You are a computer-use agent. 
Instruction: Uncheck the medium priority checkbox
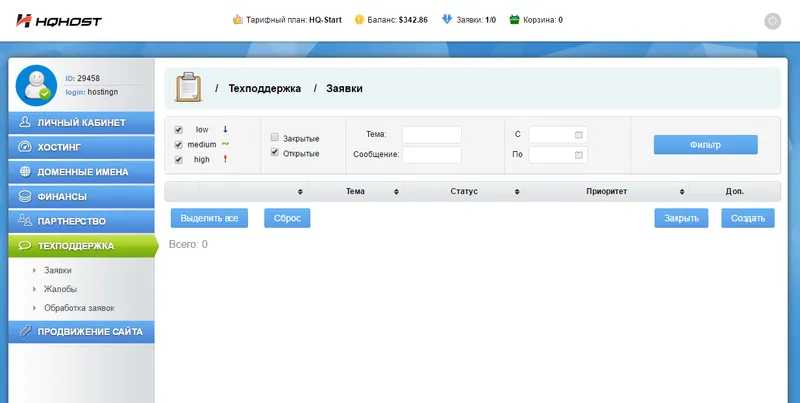coord(179,145)
